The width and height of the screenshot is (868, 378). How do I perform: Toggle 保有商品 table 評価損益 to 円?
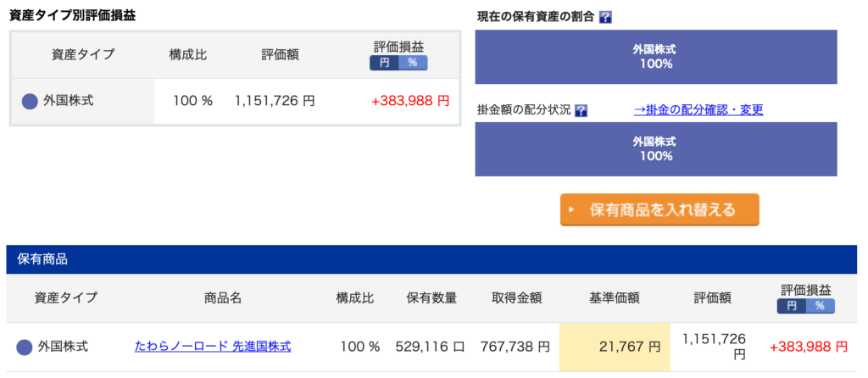(x=792, y=306)
